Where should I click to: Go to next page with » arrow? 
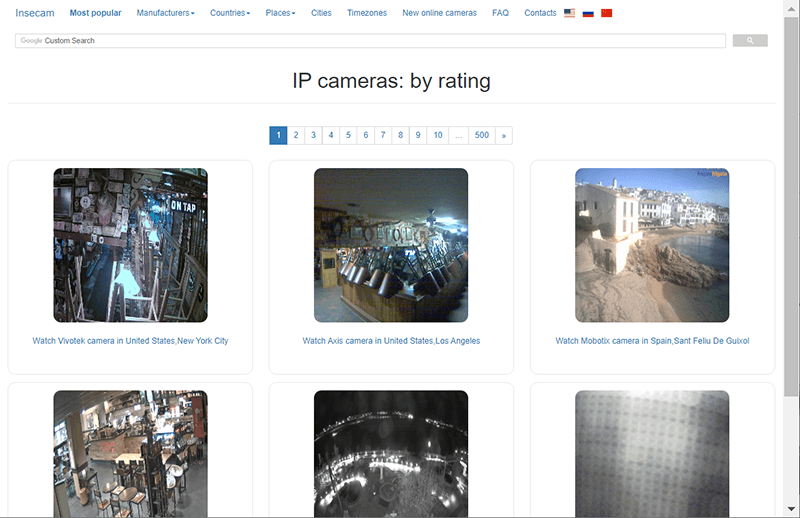(x=504, y=135)
